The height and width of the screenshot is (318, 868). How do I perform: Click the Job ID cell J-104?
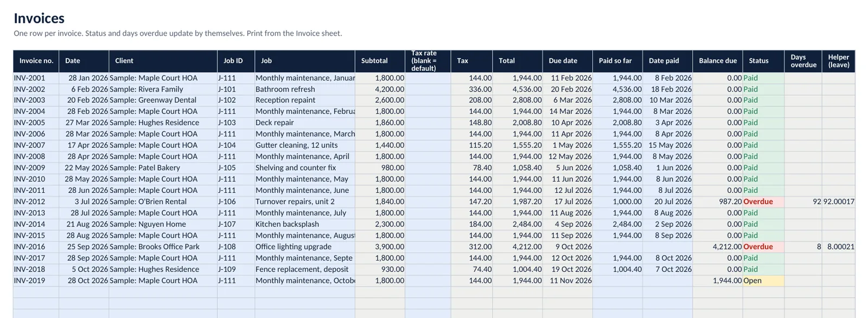[236, 146]
